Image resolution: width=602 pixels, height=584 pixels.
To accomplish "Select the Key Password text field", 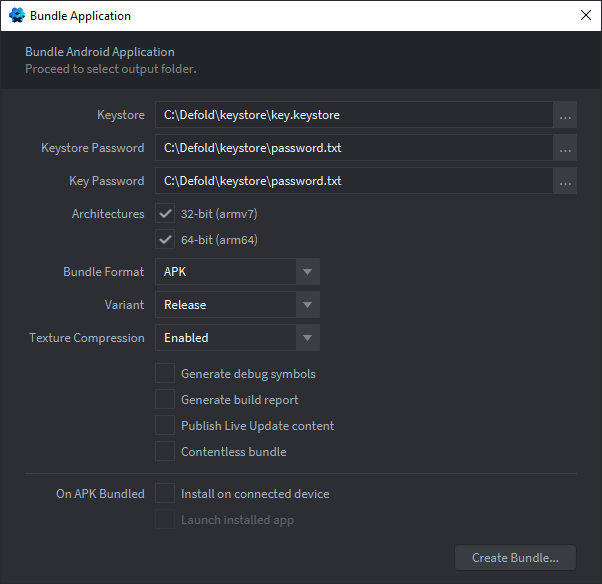I will tap(354, 181).
